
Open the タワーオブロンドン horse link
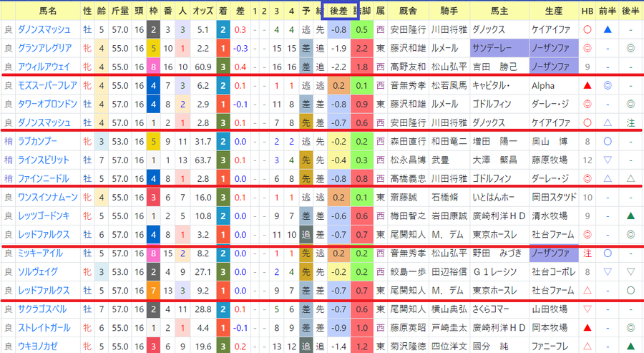click(47, 104)
